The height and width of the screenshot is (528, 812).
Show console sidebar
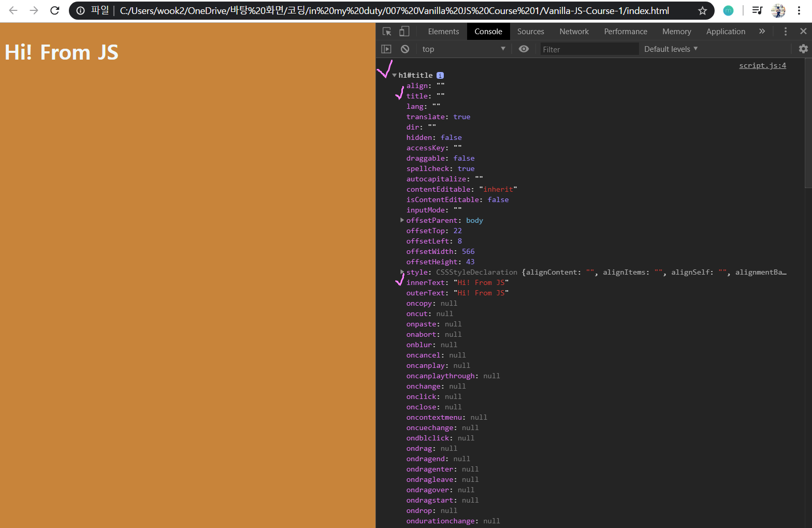click(386, 49)
